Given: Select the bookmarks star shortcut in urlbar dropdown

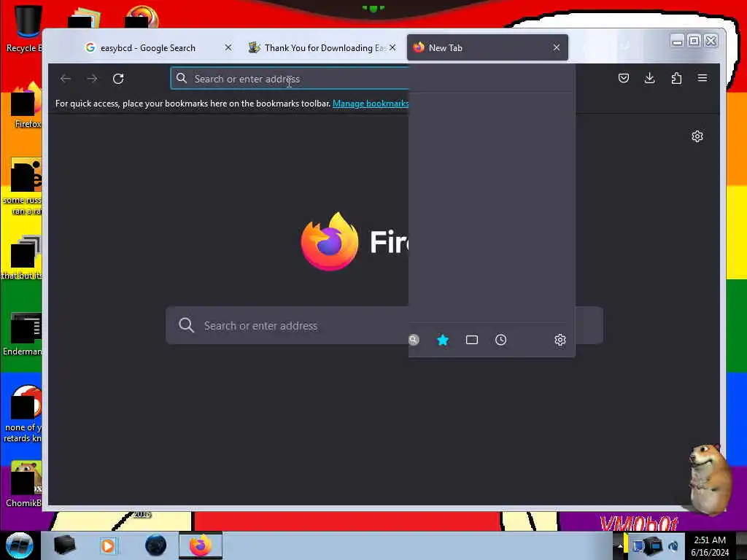Looking at the screenshot, I should (443, 340).
